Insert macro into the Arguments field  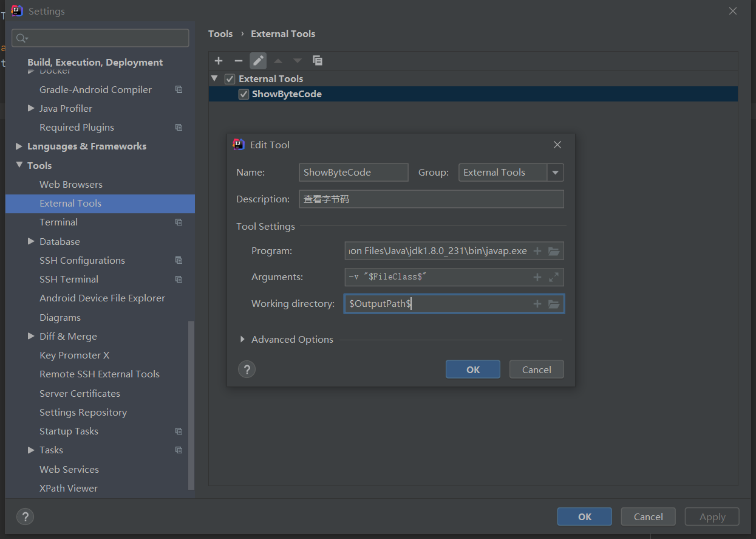(537, 277)
